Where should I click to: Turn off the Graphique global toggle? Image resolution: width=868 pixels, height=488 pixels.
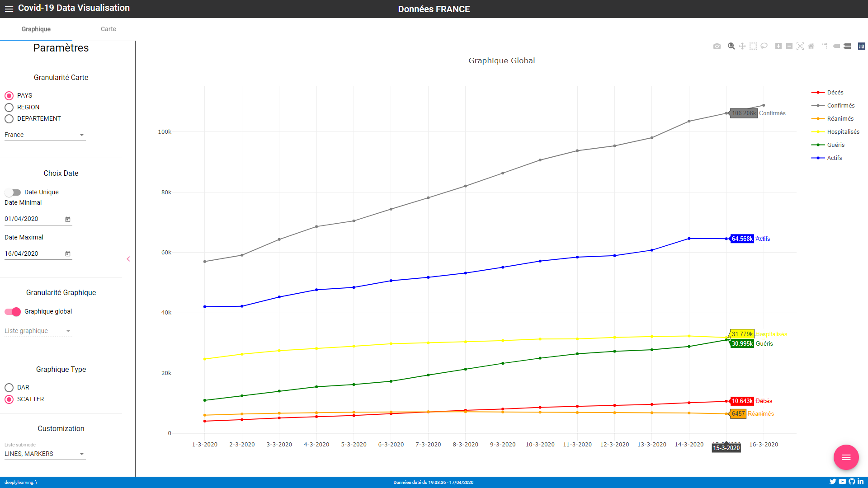tap(13, 312)
